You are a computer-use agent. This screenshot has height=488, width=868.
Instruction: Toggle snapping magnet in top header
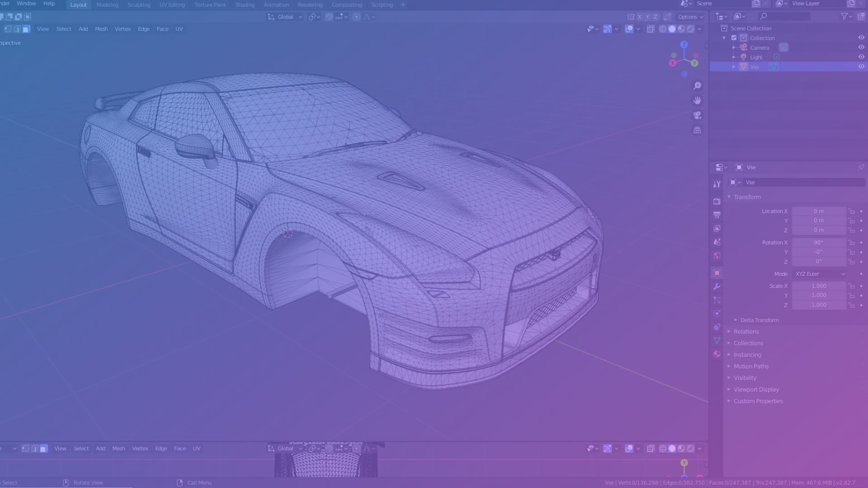[329, 17]
